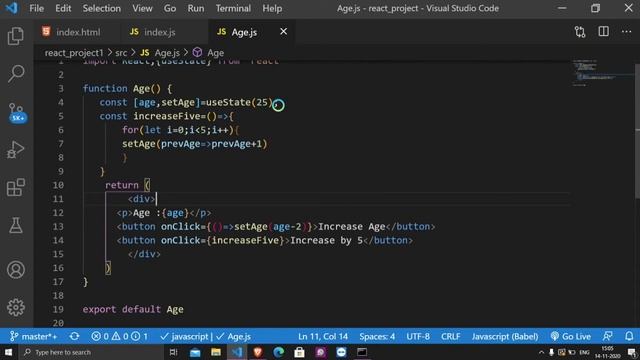The height and width of the screenshot is (360, 640).
Task: Open the Help menu
Action: 272,8
